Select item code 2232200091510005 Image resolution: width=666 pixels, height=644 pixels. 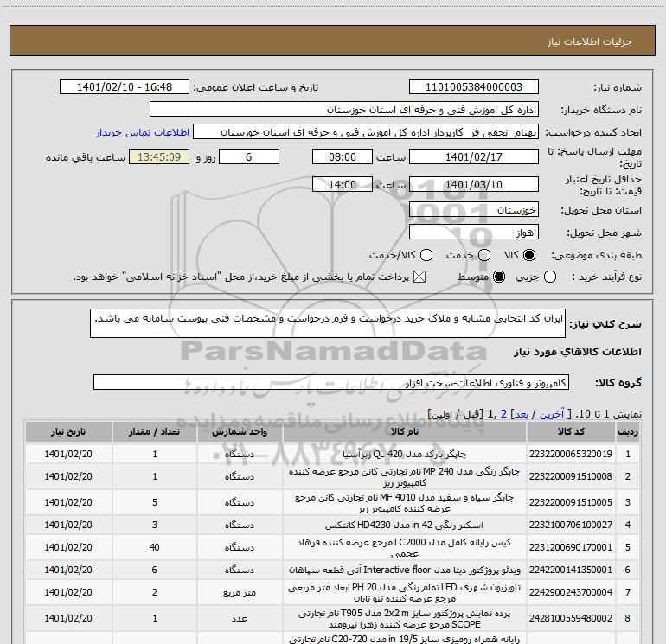[x=571, y=502]
